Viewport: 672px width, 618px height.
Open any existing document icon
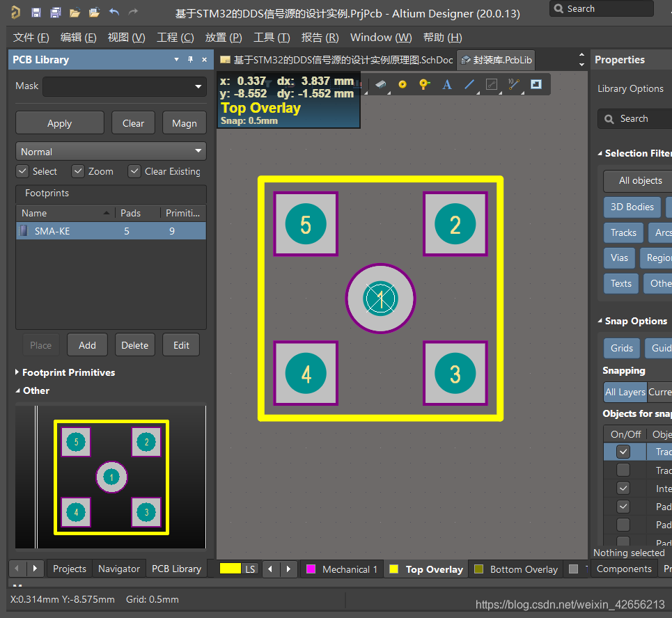(x=75, y=13)
